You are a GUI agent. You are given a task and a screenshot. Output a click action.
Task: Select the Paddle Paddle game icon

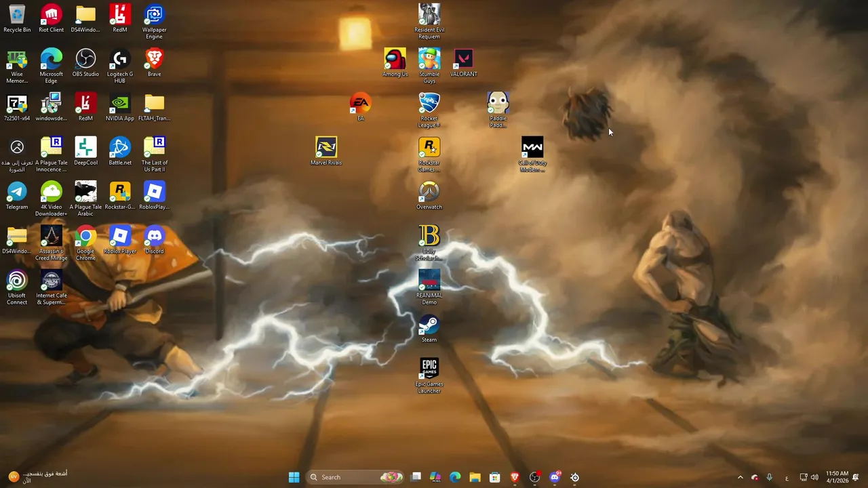[x=498, y=110]
